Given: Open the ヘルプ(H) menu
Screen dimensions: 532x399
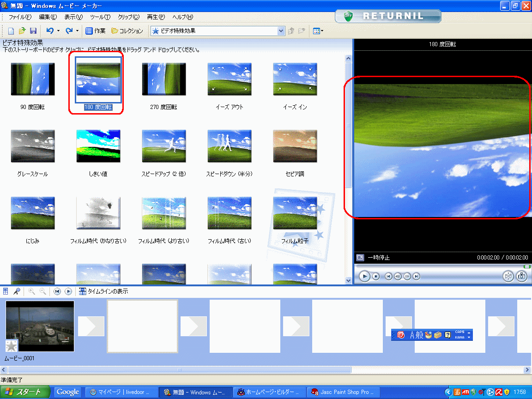Looking at the screenshot, I should [x=182, y=17].
